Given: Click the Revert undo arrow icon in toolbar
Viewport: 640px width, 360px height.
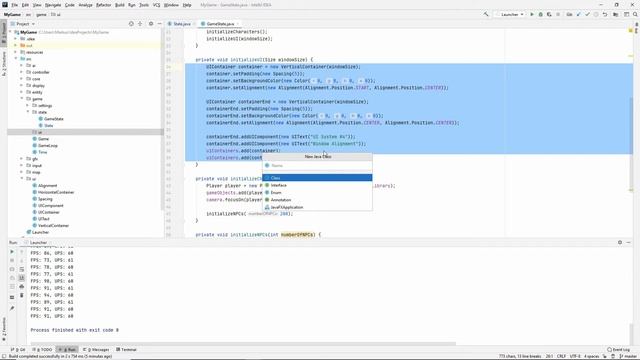Looking at the screenshot, I should click(x=605, y=14).
